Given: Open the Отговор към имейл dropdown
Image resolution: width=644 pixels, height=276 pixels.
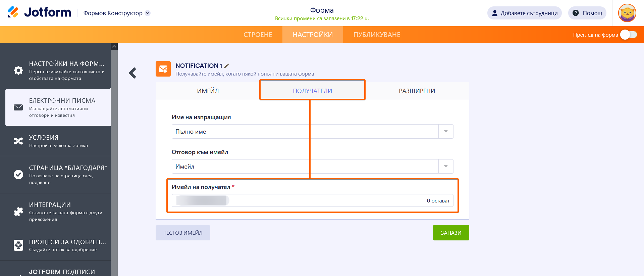Looking at the screenshot, I should [446, 167].
